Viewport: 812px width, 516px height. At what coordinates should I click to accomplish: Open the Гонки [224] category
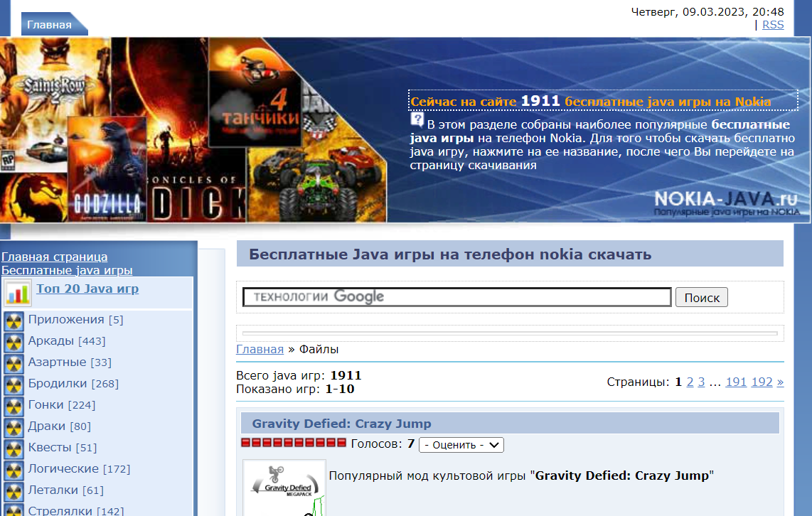62,404
